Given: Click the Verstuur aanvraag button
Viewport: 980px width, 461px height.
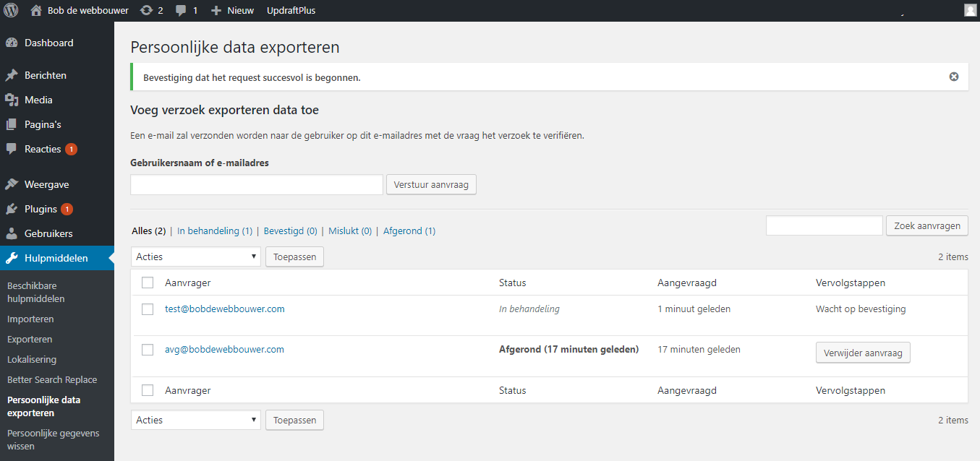Looking at the screenshot, I should coord(431,184).
